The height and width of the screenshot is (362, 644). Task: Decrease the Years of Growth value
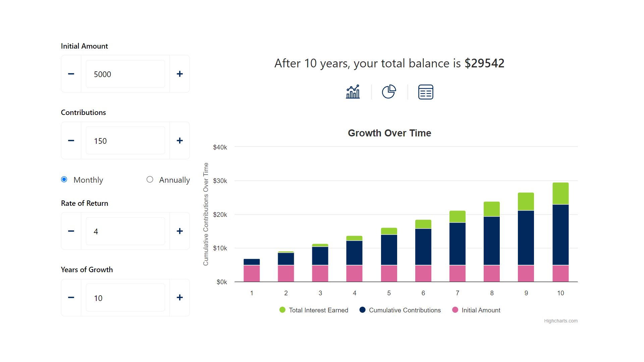point(71,297)
